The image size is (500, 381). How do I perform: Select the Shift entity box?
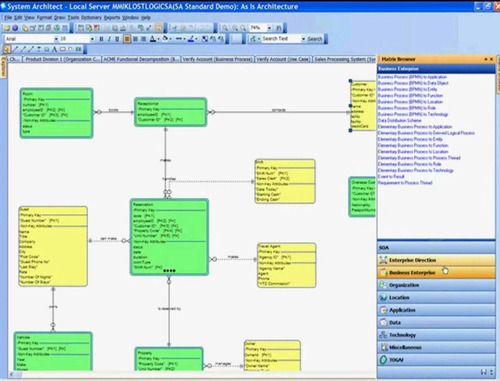[285, 181]
